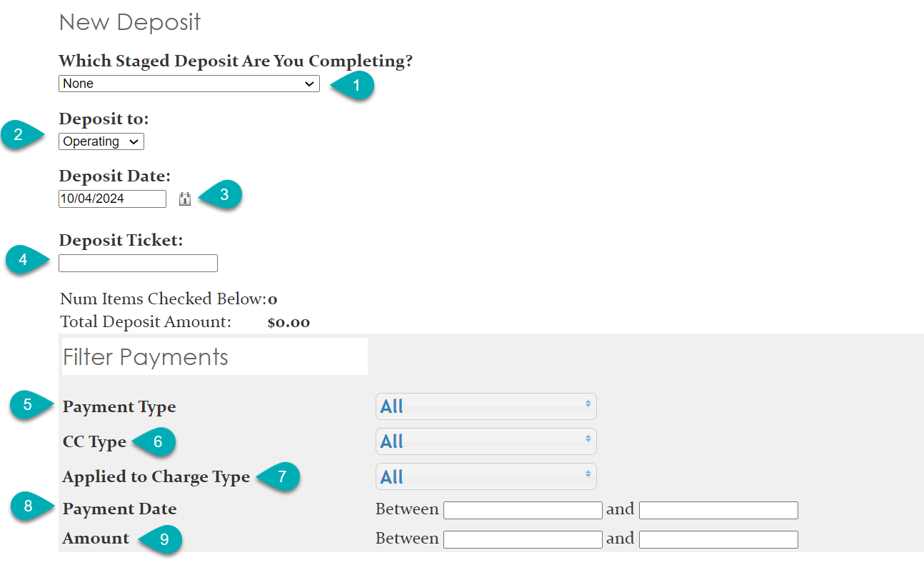Image resolution: width=924 pixels, height=565 pixels.
Task: Click the first Payment Date 'Between' field
Action: click(x=523, y=509)
